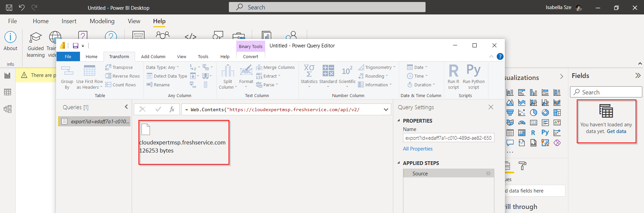Open the File tab in Power Query
The image size is (644, 213).
(68, 56)
